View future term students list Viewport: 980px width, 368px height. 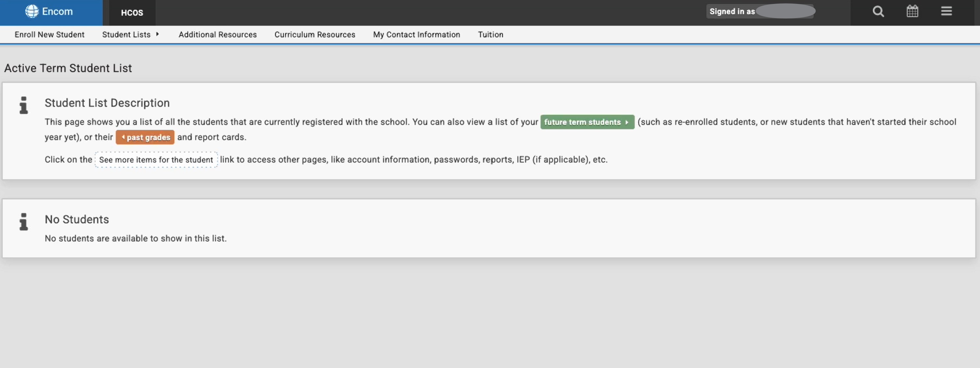(587, 122)
